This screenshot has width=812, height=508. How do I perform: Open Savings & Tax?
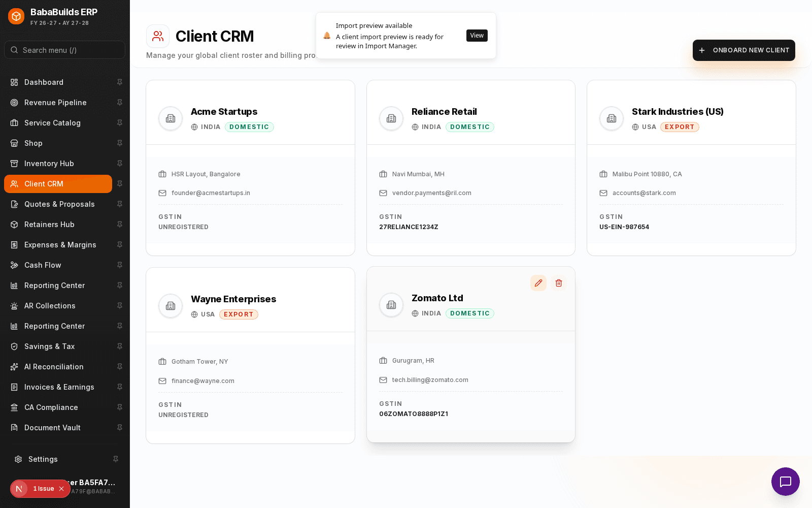[58, 346]
